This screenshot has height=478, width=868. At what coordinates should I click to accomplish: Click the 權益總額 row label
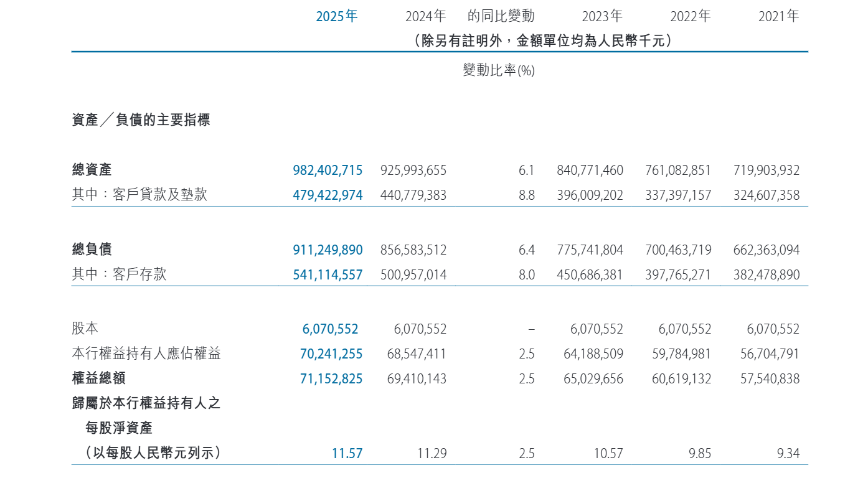tap(99, 378)
